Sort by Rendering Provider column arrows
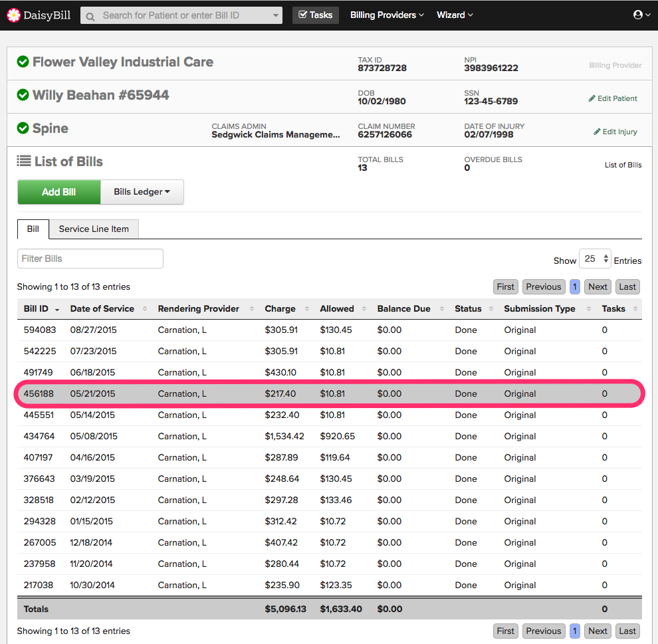 coord(252,309)
